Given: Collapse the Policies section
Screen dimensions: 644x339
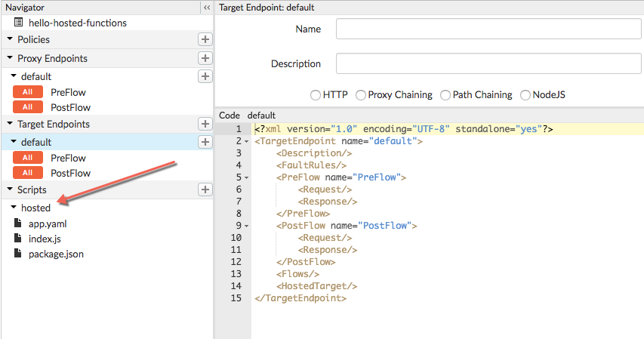Looking at the screenshot, I should [x=10, y=39].
